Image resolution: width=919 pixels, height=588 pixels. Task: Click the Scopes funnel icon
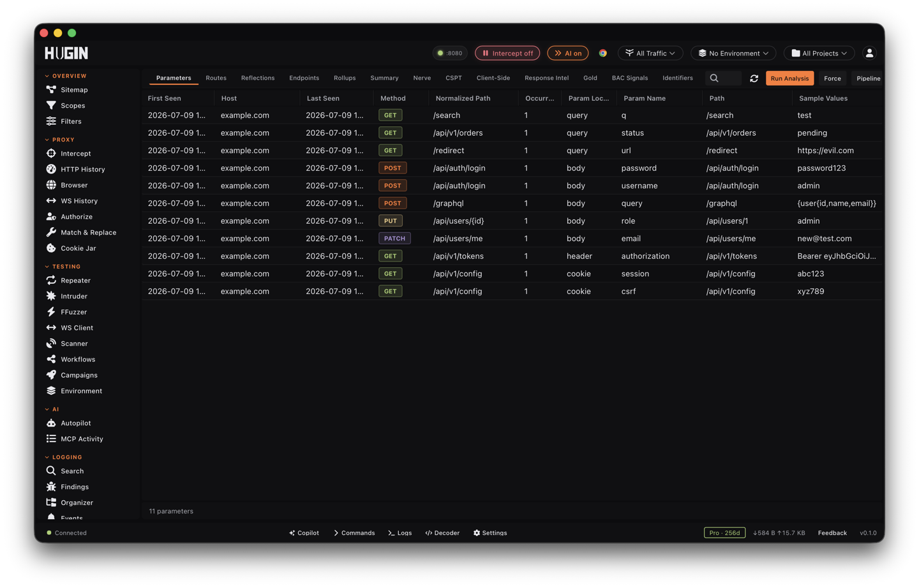click(51, 105)
